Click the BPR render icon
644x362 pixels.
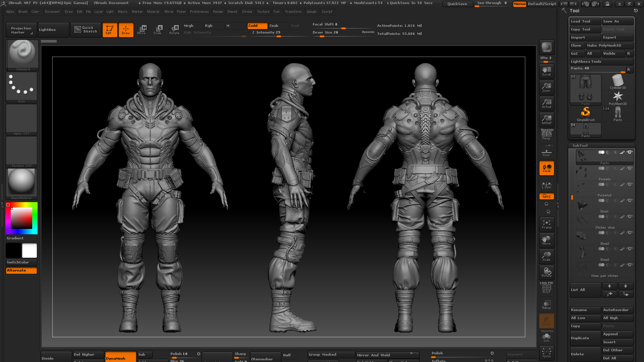(x=546, y=47)
